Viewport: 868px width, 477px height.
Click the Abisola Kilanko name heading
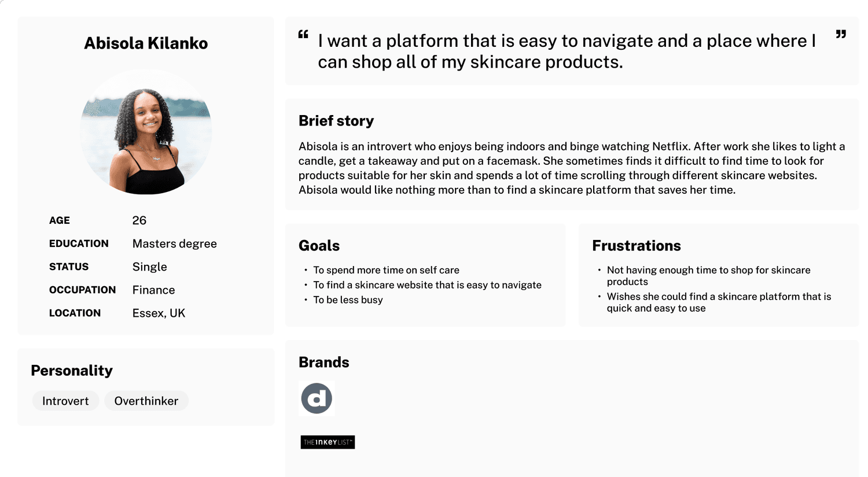pyautogui.click(x=146, y=43)
